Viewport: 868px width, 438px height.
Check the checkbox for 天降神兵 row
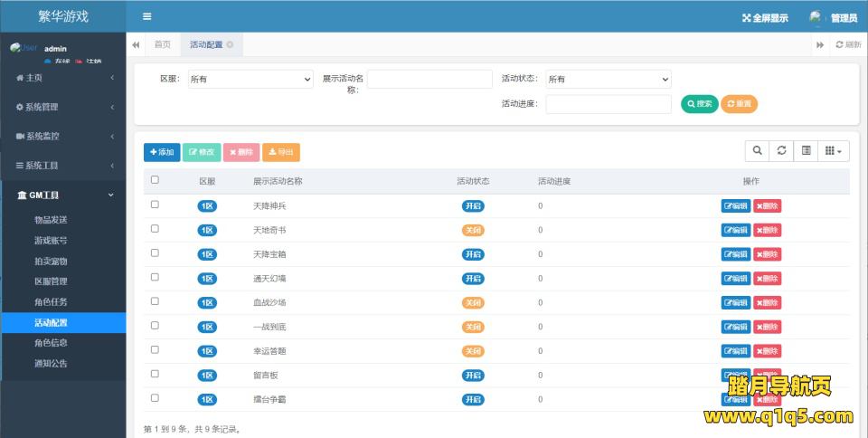pyautogui.click(x=155, y=205)
